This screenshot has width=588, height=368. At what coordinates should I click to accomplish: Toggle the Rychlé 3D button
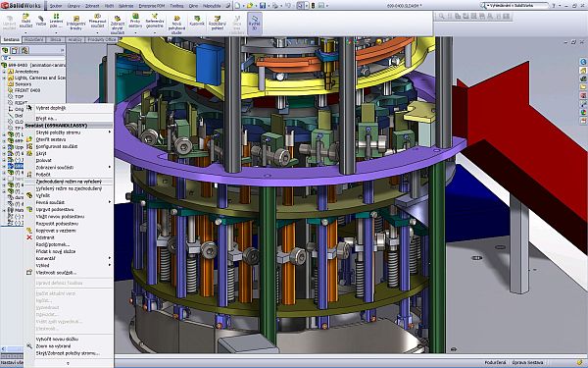pyautogui.click(x=255, y=22)
